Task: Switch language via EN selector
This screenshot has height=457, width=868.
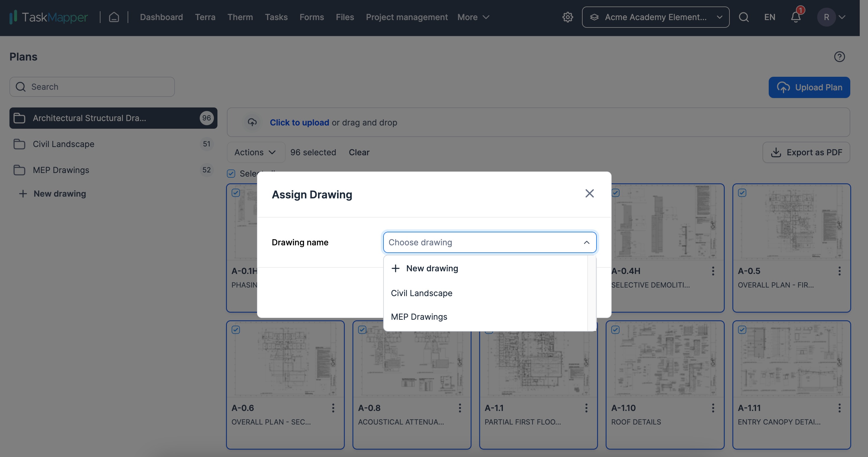Action: (770, 17)
